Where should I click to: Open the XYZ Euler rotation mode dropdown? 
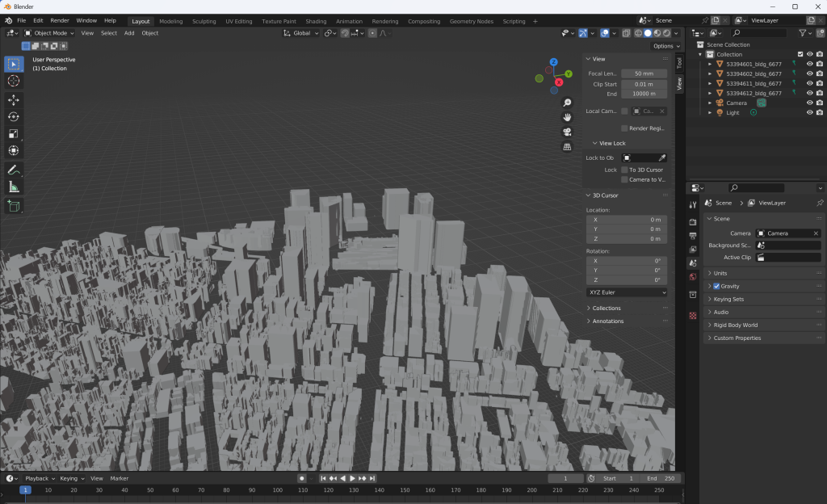click(627, 292)
